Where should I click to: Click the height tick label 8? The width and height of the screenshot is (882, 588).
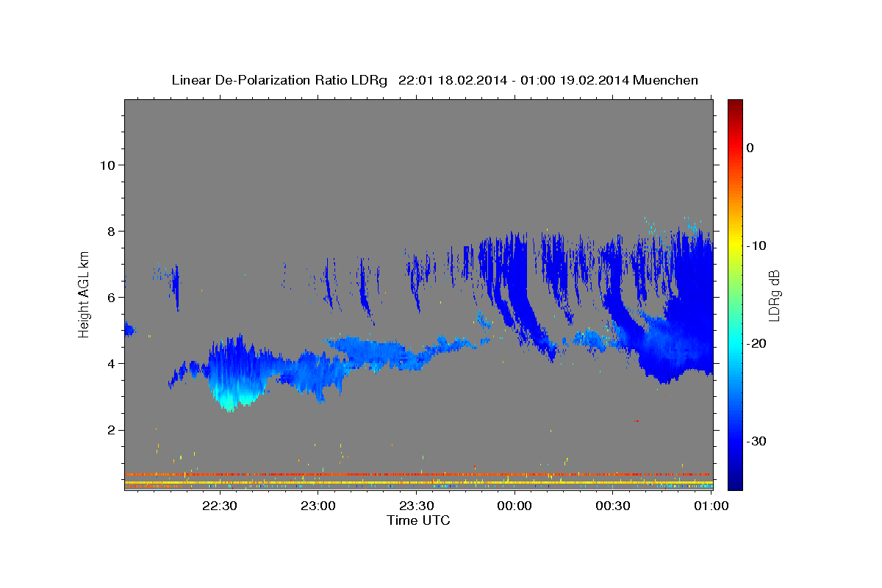111,232
